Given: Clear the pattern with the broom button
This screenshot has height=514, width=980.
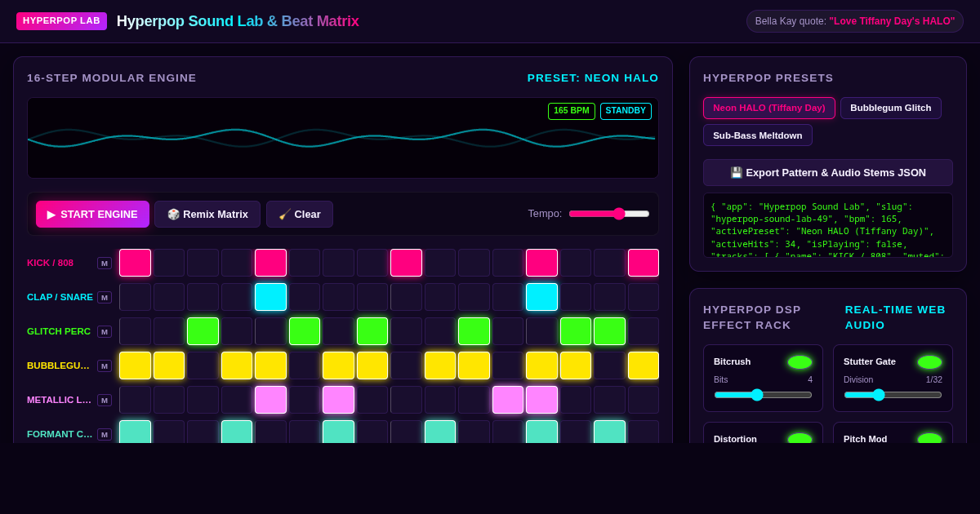Looking at the screenshot, I should click(300, 214).
